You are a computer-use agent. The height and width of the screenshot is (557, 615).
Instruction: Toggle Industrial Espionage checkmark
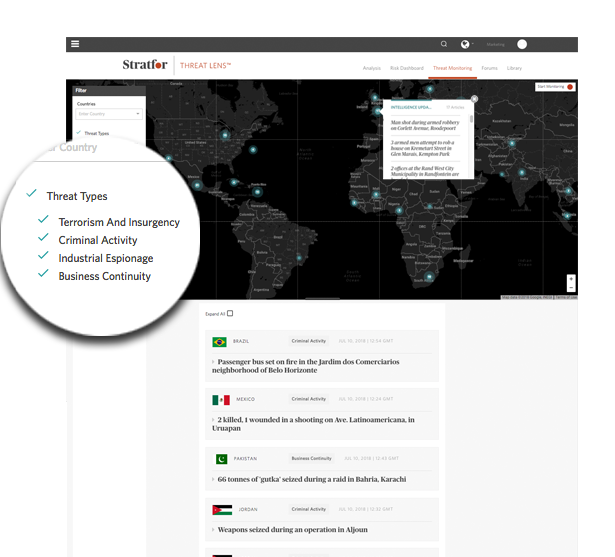pos(43,255)
